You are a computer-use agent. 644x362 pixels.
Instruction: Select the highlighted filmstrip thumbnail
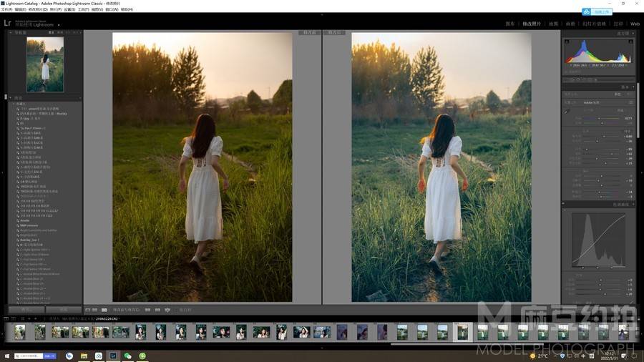tap(462, 332)
